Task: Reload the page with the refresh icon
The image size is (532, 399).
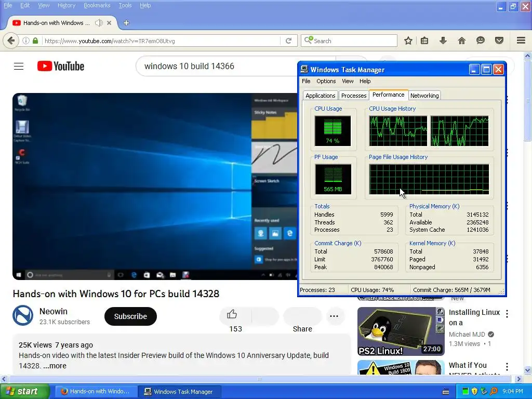Action: (x=289, y=41)
